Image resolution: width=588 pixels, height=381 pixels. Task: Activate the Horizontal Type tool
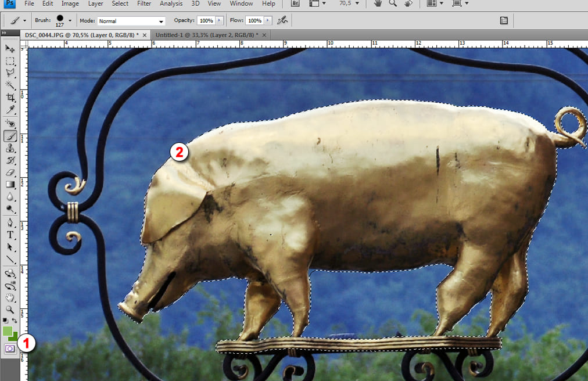click(10, 235)
